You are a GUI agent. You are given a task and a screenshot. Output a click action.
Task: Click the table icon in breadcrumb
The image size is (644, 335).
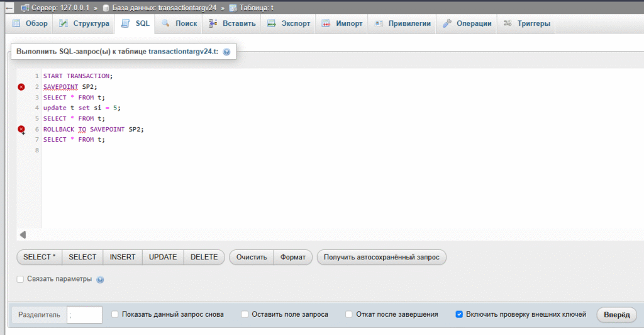[x=233, y=8]
